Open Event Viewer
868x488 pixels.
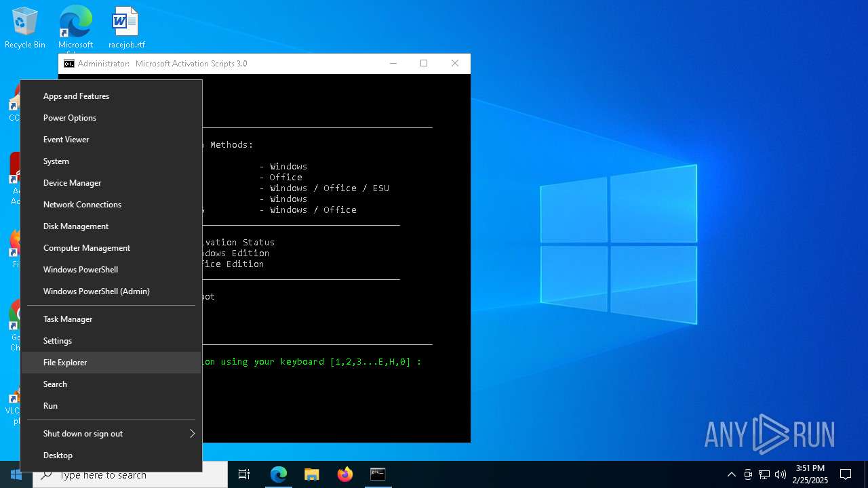click(x=112, y=140)
